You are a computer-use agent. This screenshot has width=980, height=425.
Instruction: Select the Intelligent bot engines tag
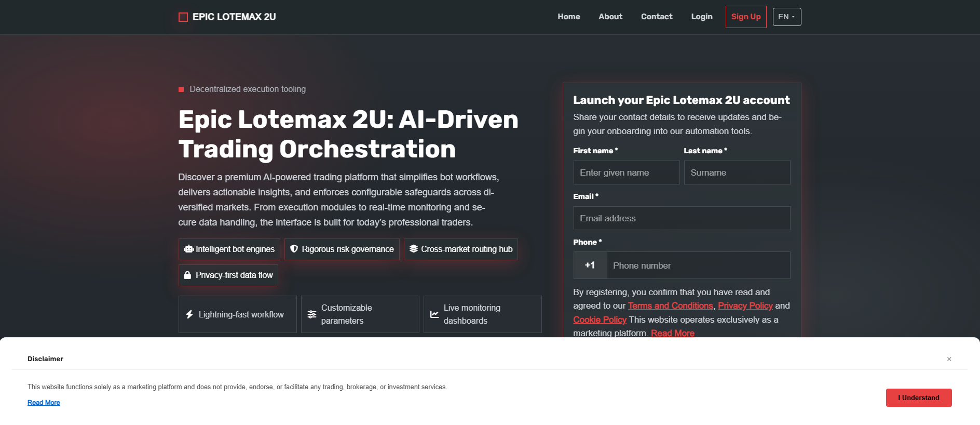point(229,249)
